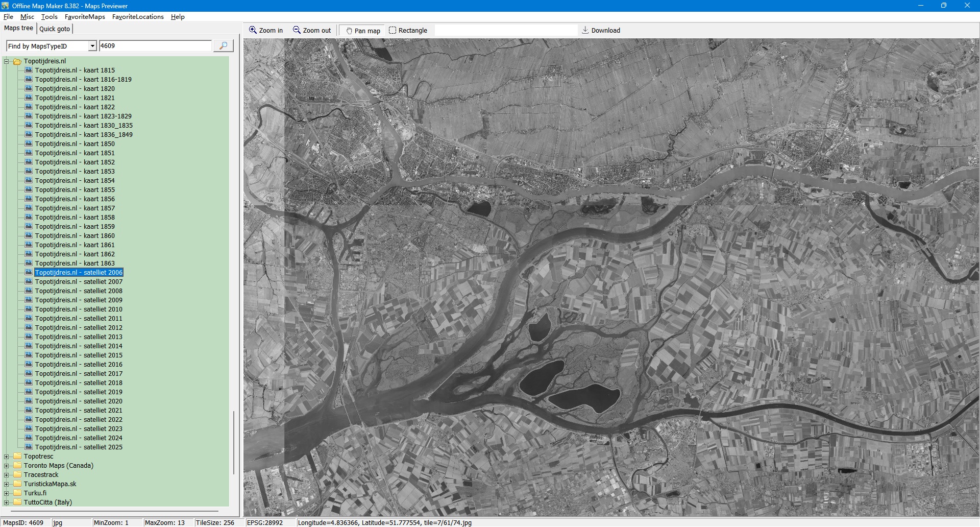Click the map icon for satelliet 2025
The image size is (980, 527).
click(x=29, y=447)
